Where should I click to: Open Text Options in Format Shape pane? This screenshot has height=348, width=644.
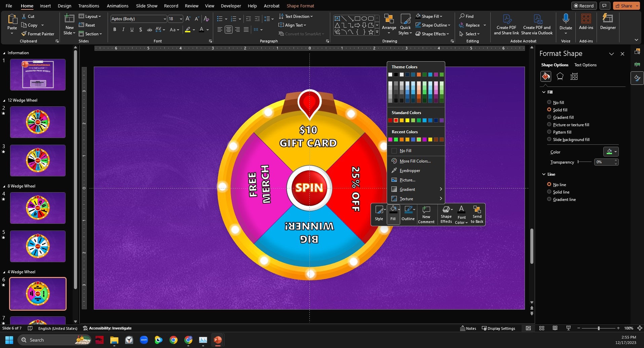[585, 65]
